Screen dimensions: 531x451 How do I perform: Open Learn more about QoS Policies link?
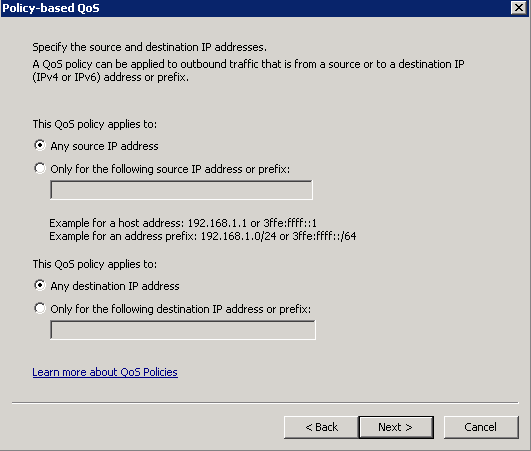tap(105, 372)
